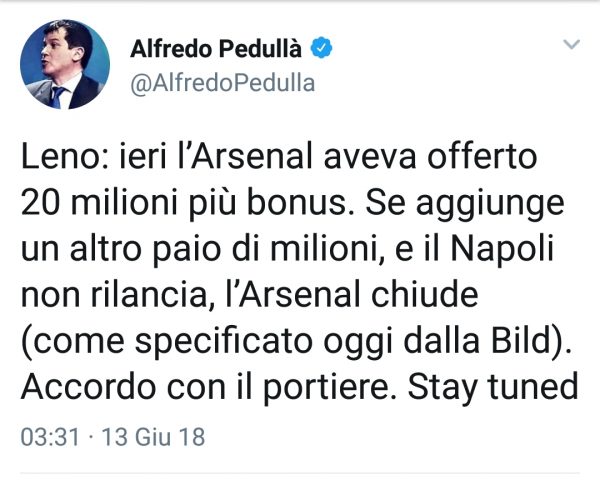Open the @AlfredoPedulla handle link
The width and height of the screenshot is (600, 480).
point(222,84)
